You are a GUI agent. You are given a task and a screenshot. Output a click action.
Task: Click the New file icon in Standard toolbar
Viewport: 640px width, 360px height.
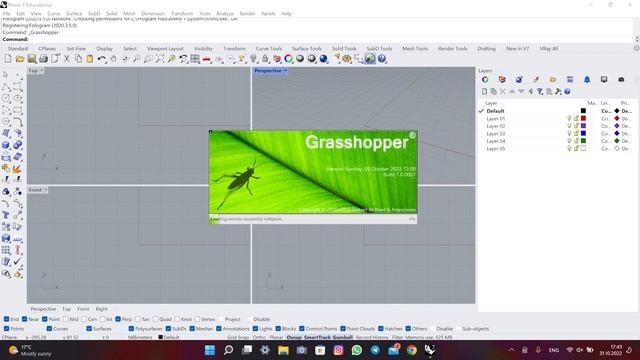[x=8, y=59]
